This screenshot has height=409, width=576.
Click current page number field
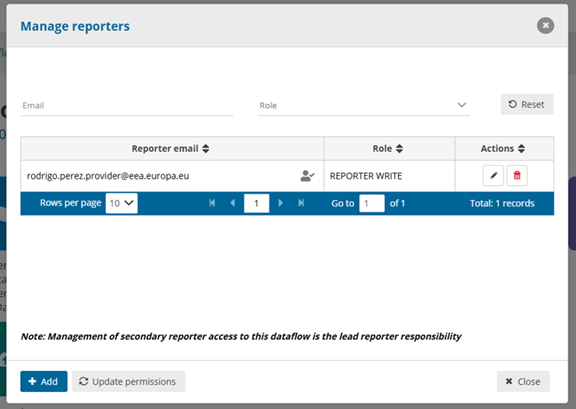pos(256,203)
